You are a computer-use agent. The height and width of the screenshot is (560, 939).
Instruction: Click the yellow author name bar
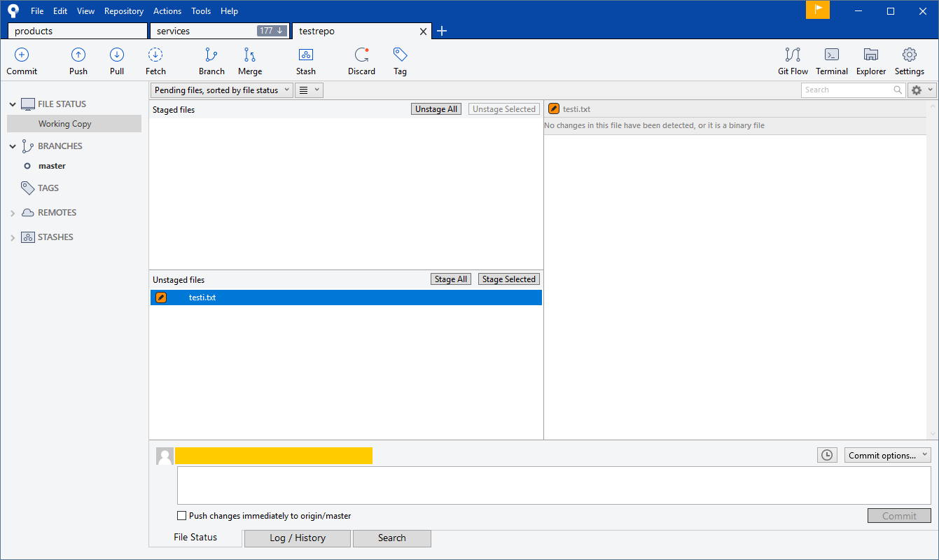tap(274, 456)
